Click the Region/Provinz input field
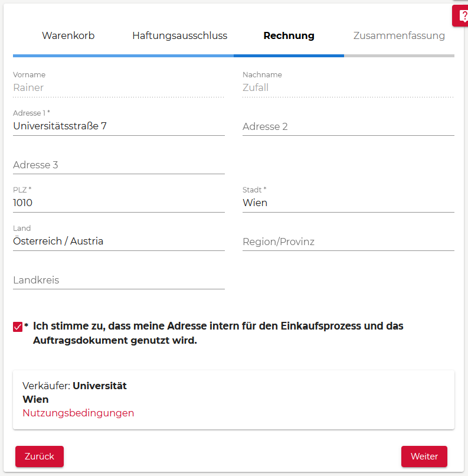Viewport: 468px width, 476px height. tap(348, 242)
